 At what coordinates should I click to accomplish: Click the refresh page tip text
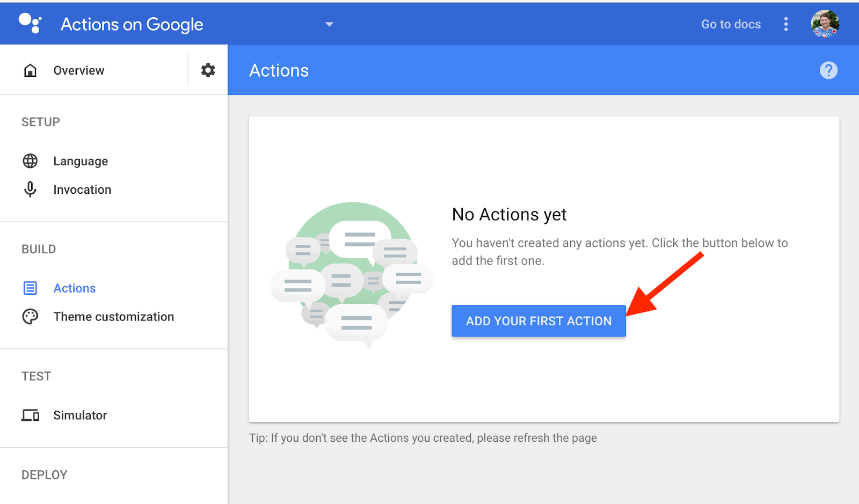pos(423,438)
